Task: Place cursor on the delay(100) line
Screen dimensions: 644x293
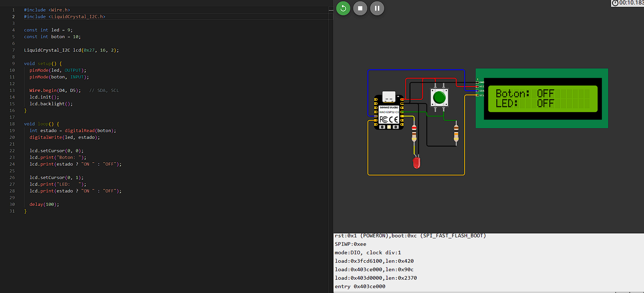Action: point(44,204)
